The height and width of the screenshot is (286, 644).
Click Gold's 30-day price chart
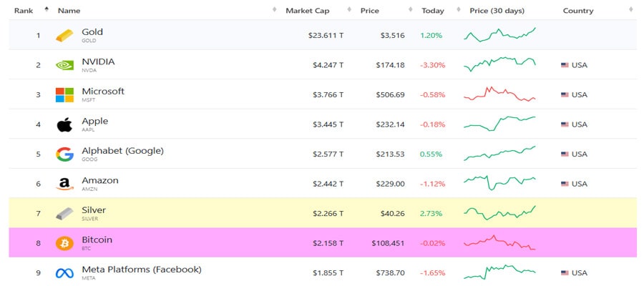[x=500, y=34]
